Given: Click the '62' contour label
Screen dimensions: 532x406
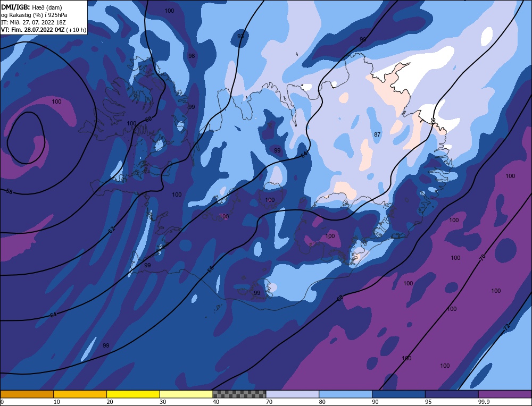Looking at the screenshot, I should click(111, 230).
